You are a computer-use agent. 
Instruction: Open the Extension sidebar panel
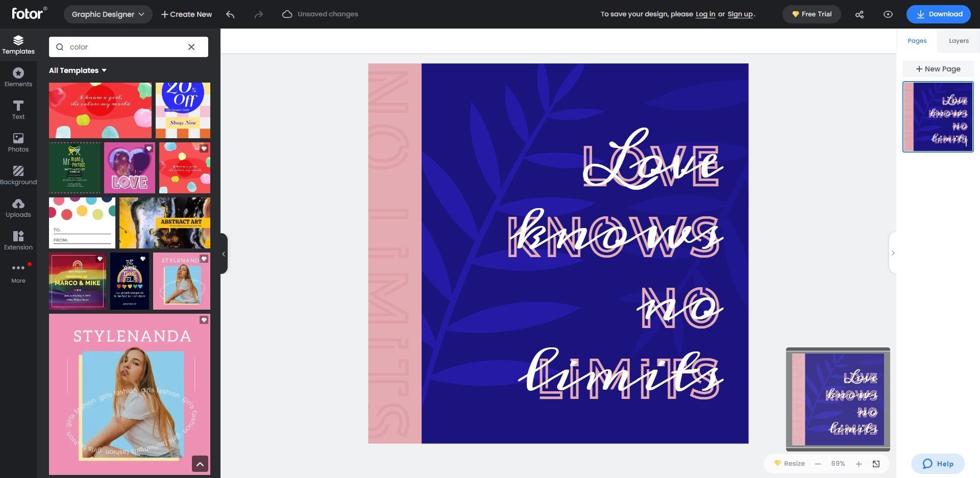pos(18,241)
